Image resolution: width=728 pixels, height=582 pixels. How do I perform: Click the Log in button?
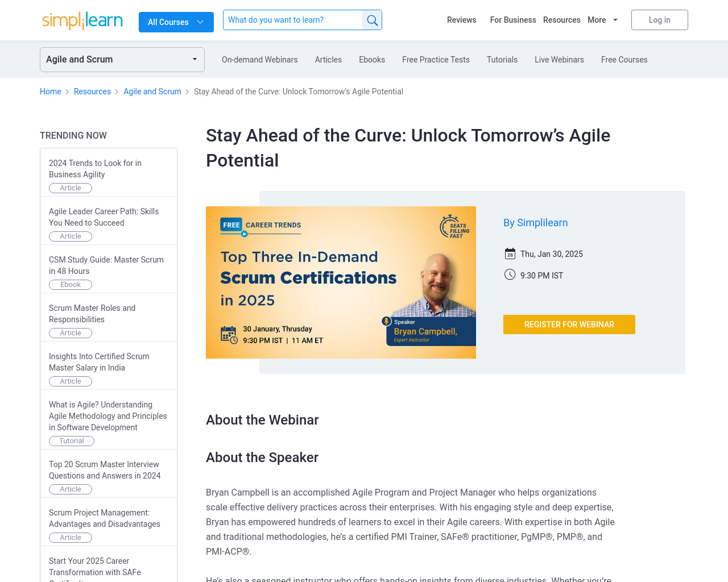660,20
